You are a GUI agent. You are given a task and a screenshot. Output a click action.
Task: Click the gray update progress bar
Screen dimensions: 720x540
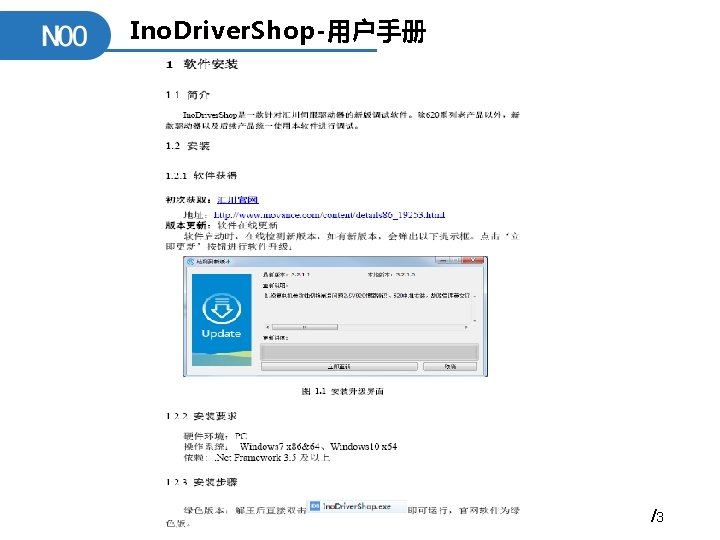coord(370,352)
